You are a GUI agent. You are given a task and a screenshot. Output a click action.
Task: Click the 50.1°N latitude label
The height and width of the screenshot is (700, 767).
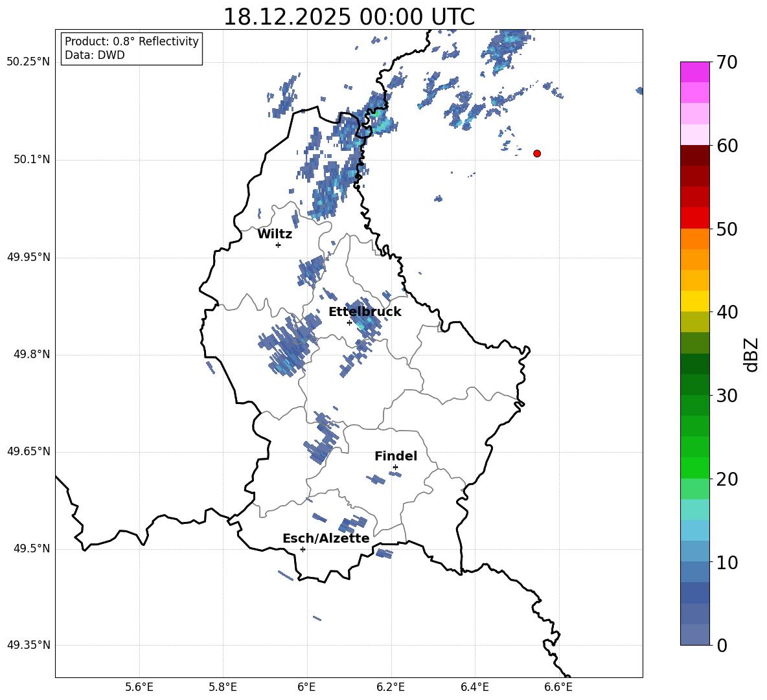[32, 160]
